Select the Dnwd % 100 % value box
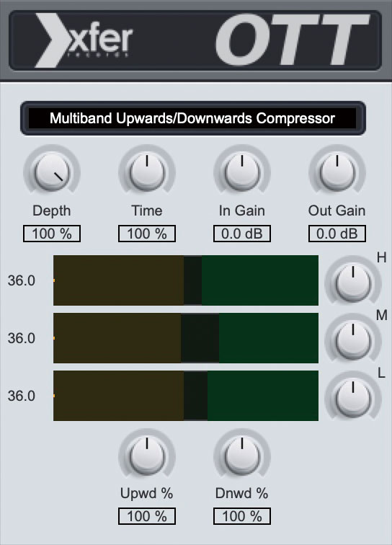Image resolution: width=392 pixels, height=545 pixels. pyautogui.click(x=242, y=516)
